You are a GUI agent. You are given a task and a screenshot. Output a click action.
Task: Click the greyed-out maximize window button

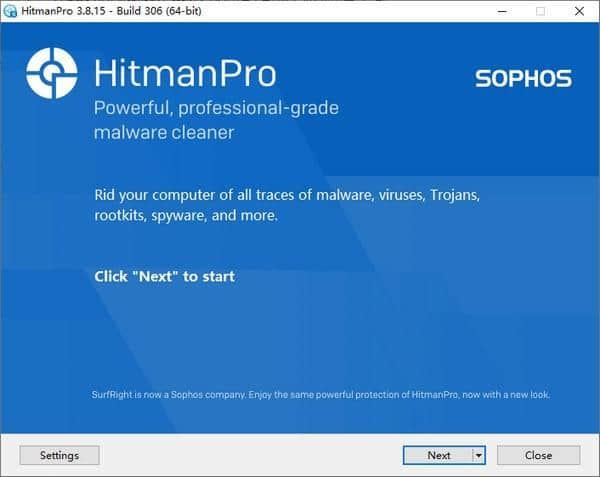point(540,11)
